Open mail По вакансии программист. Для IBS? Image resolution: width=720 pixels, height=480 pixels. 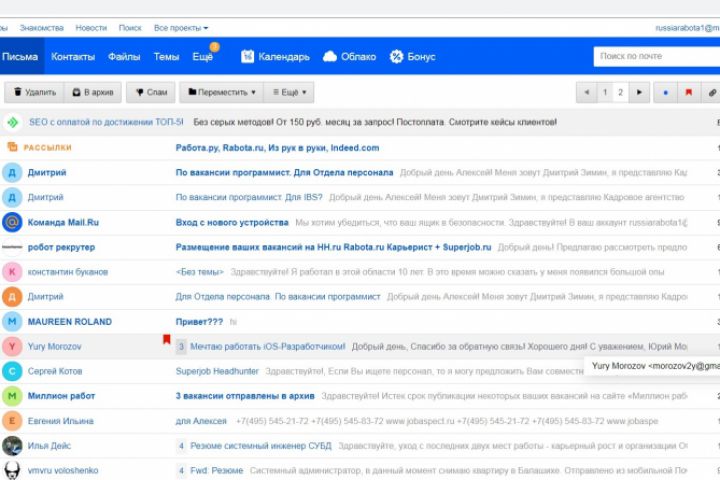point(249,198)
